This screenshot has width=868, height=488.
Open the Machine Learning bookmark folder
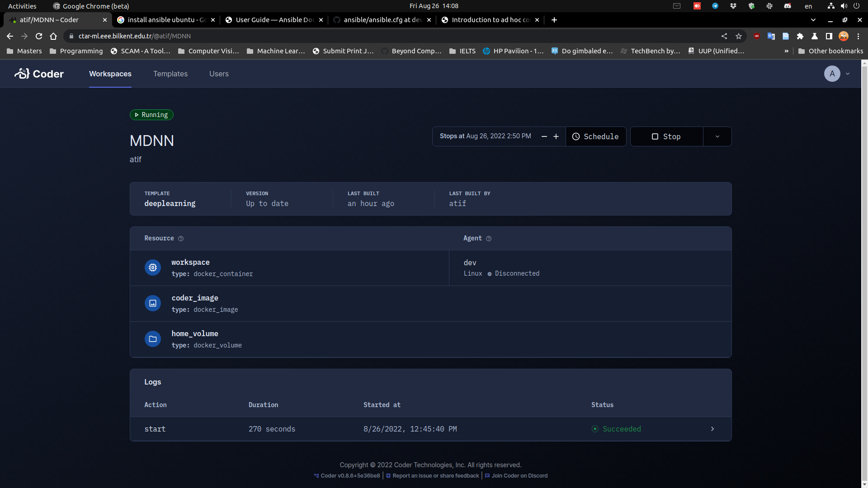[276, 51]
